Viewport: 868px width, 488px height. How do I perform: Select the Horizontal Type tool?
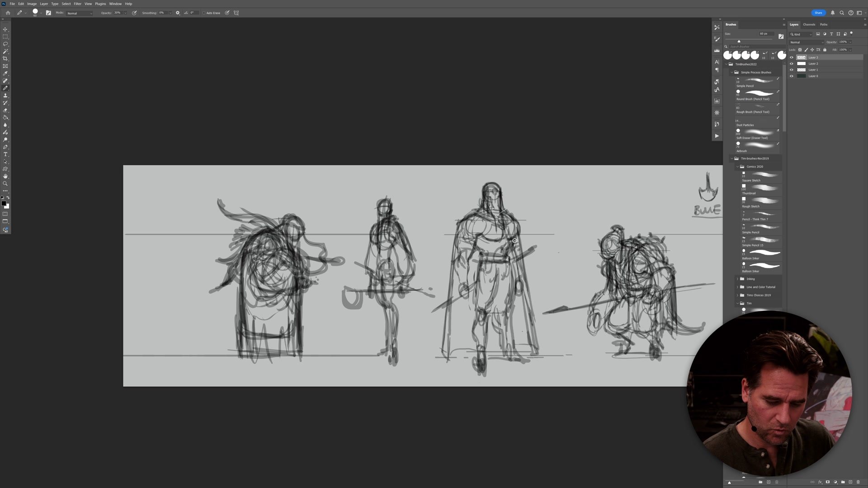click(5, 155)
